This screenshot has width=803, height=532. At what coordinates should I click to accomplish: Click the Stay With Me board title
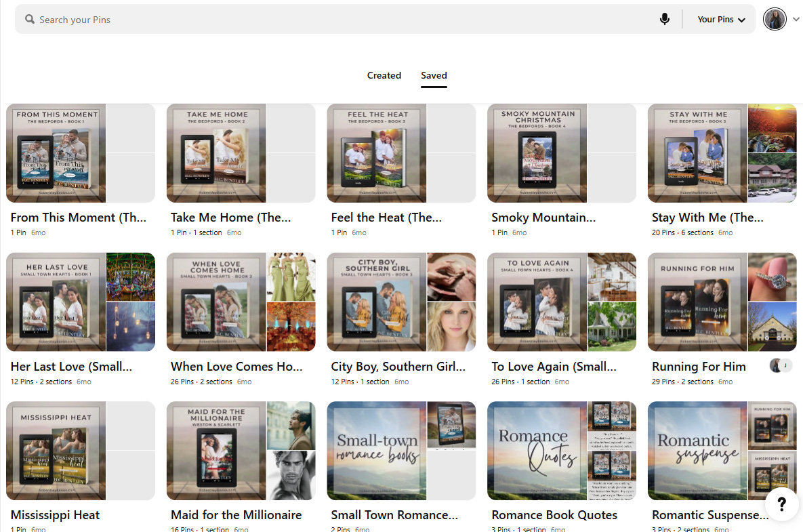(x=707, y=218)
